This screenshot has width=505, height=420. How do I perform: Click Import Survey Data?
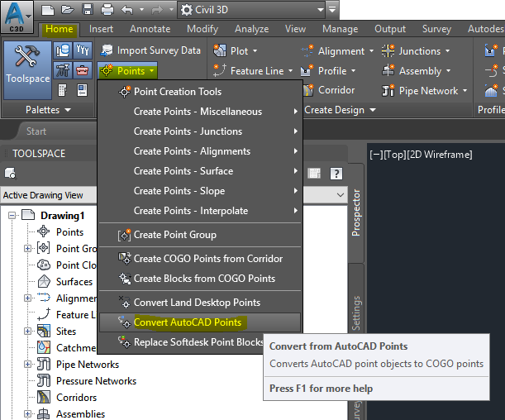(x=150, y=50)
